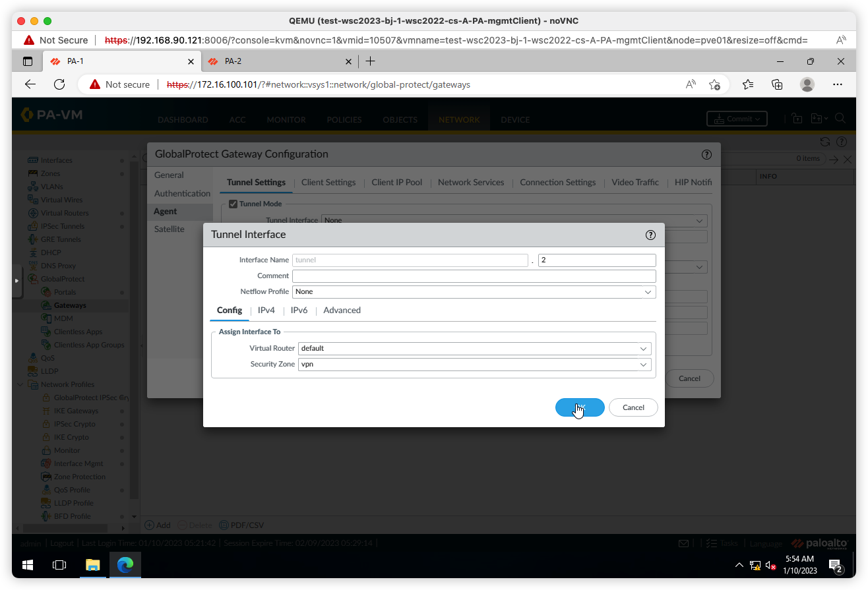
Task: Open the Windows Start menu
Action: point(28,565)
